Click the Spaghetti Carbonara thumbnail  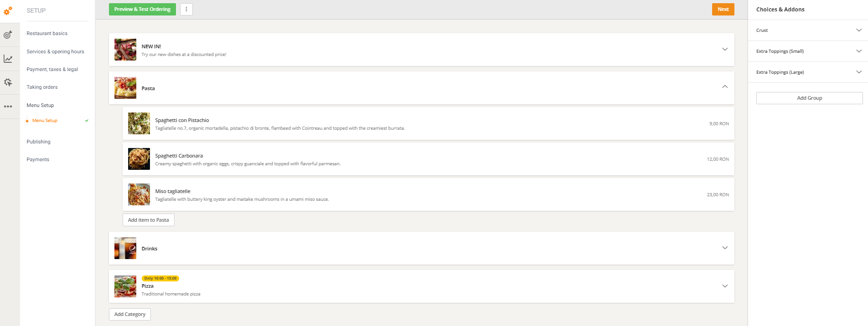(x=139, y=159)
